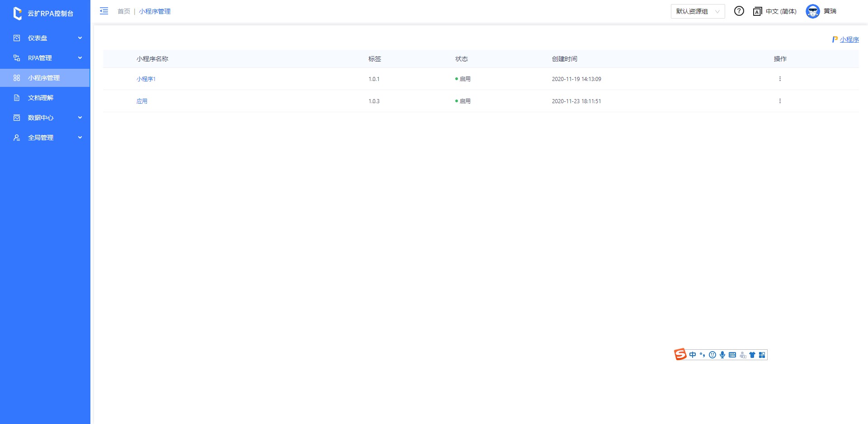
Task: Click the timestamp 2020-11-23 18:11:51
Action: (576, 101)
